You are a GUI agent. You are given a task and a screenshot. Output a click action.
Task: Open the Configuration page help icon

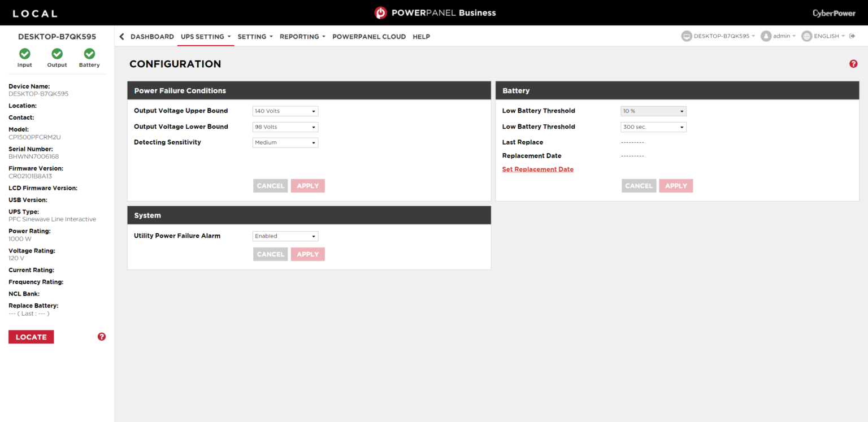click(x=853, y=64)
